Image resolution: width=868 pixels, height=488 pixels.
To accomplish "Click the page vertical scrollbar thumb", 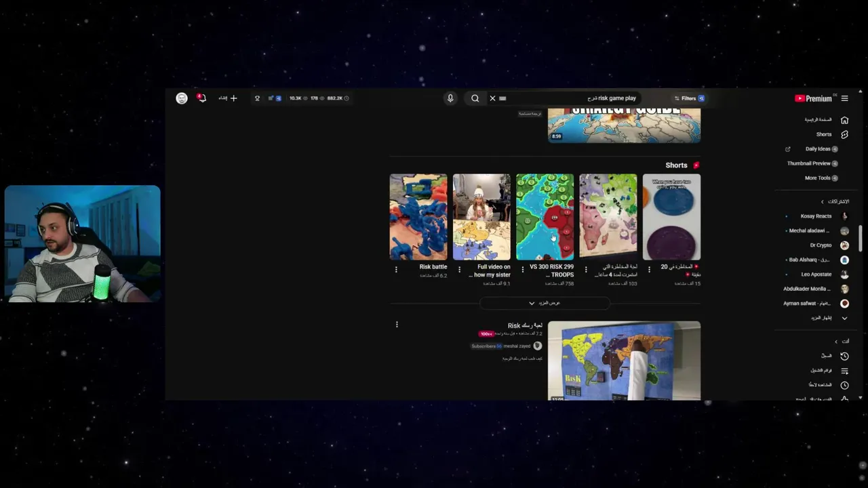I will pos(861,237).
